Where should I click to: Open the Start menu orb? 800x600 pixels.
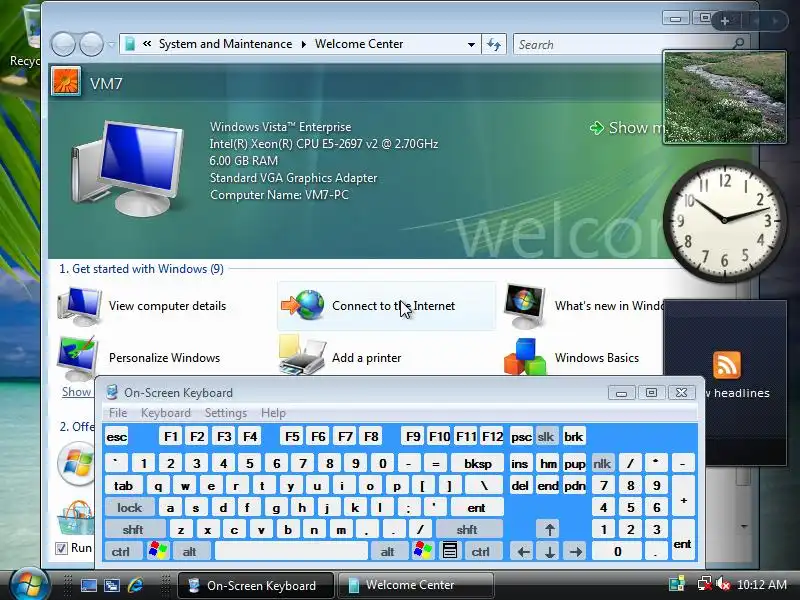pos(29,585)
